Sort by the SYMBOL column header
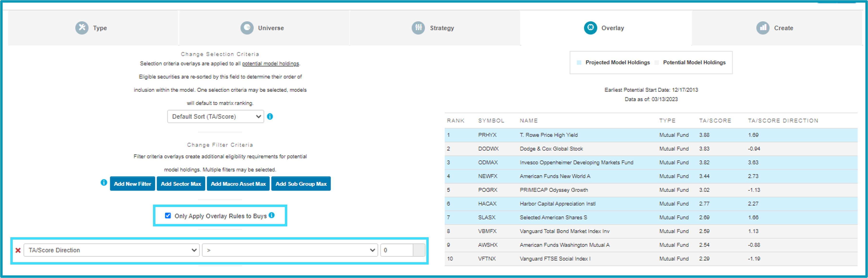The width and height of the screenshot is (868, 278). (x=491, y=120)
